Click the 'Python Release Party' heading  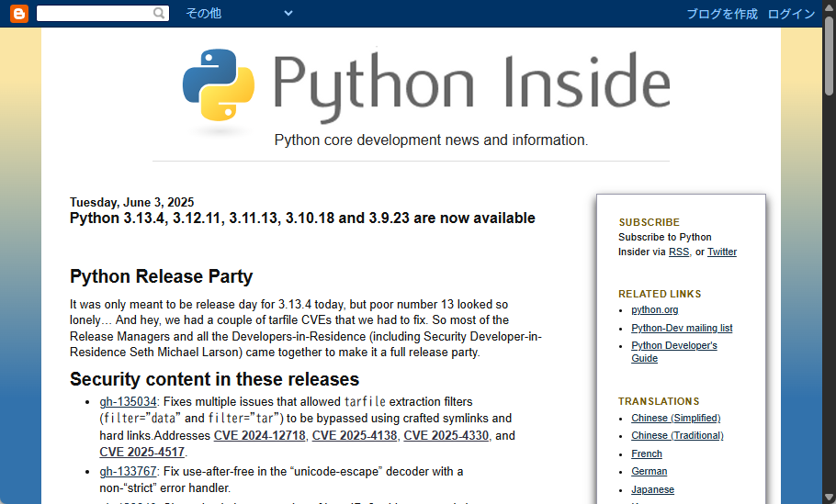click(x=161, y=276)
